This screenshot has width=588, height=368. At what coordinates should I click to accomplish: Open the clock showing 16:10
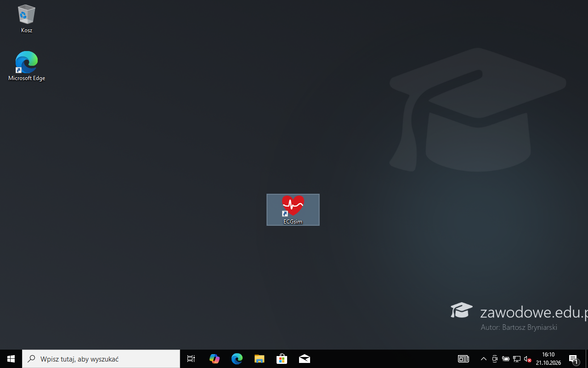click(x=548, y=359)
